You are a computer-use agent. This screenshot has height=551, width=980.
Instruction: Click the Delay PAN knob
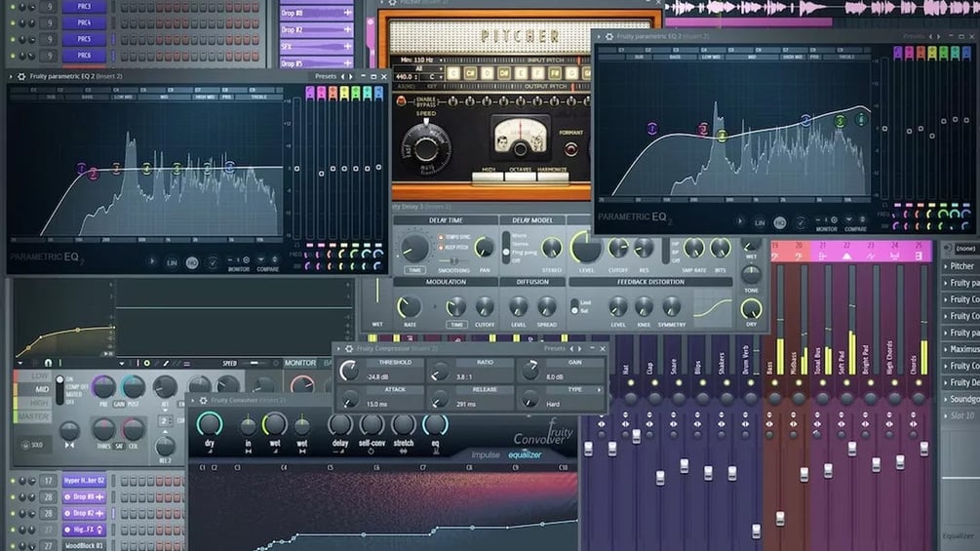point(485,248)
